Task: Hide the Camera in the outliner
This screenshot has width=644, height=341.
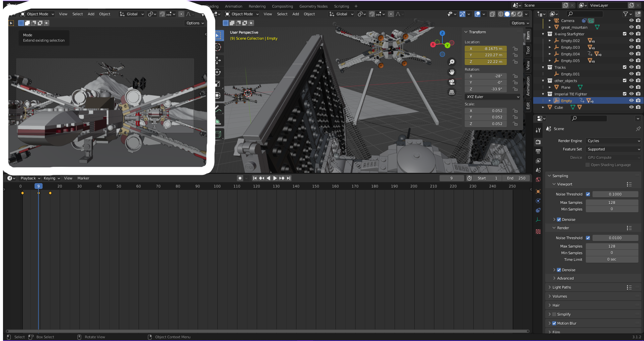Action: tap(631, 21)
